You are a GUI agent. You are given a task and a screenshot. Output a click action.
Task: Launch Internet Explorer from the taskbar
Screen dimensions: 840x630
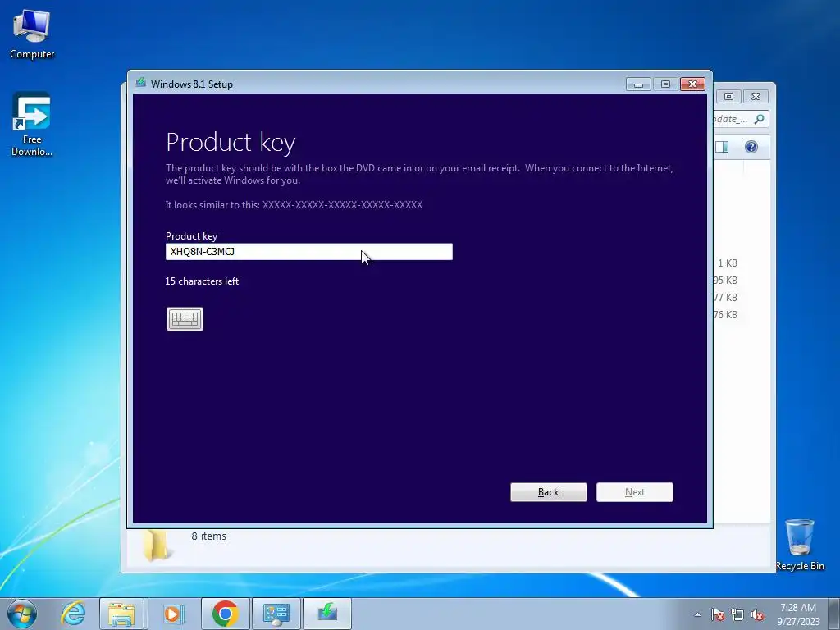[73, 614]
